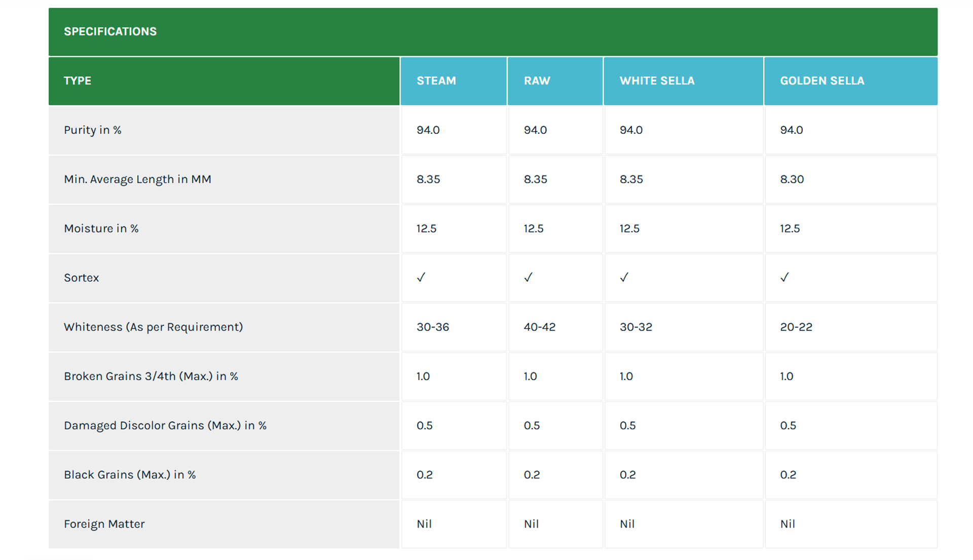Click Steam purity value 94.0

click(428, 130)
